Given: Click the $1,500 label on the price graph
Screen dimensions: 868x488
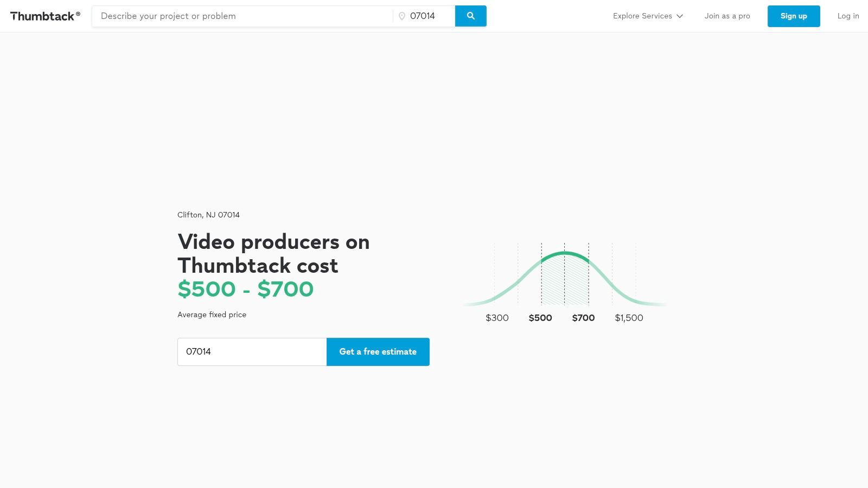Looking at the screenshot, I should tap(628, 318).
